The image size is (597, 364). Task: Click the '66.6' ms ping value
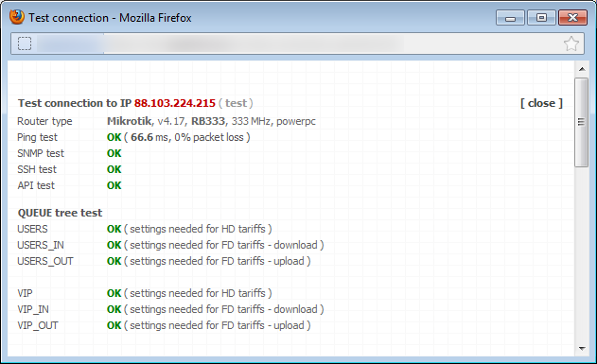pyautogui.click(x=142, y=137)
